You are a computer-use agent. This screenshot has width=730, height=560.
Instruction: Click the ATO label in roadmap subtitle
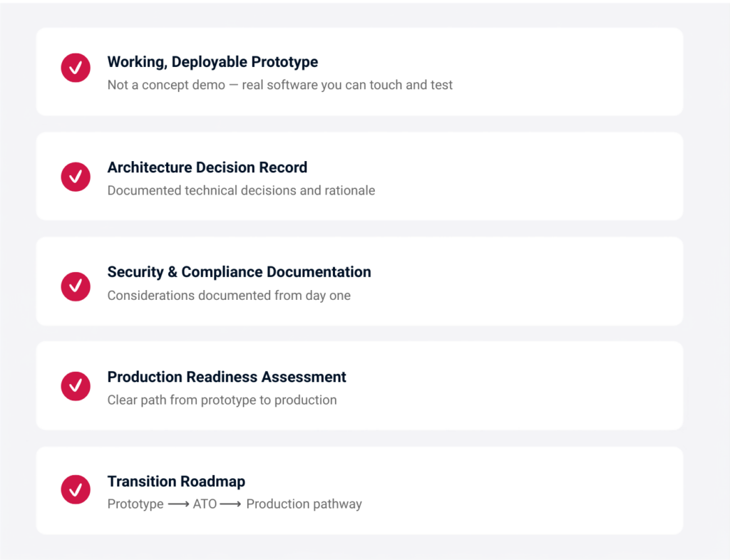pos(205,504)
